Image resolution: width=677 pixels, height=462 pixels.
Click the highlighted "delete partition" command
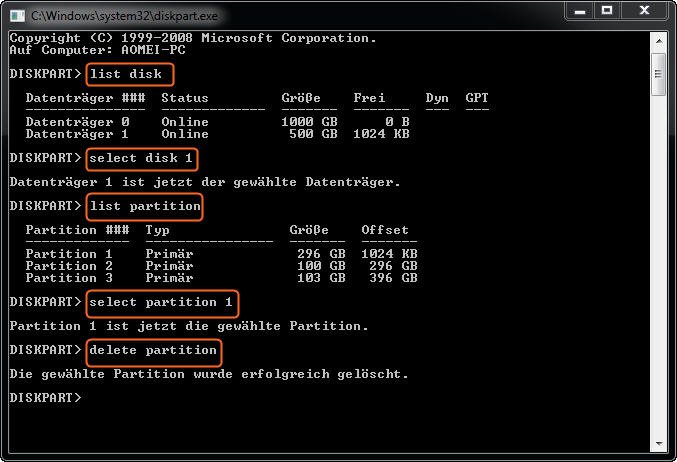152,351
